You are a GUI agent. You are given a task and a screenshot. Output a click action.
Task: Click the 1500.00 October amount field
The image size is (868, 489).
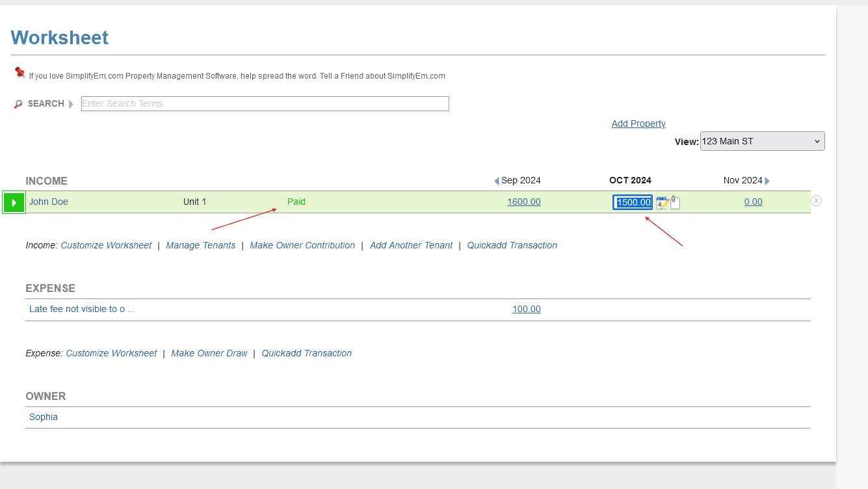point(633,202)
